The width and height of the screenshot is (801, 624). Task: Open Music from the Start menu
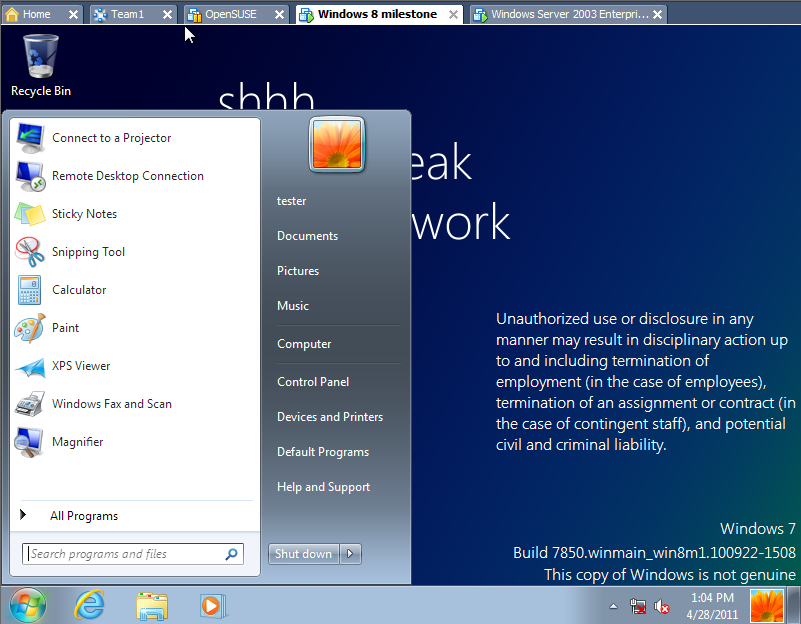click(293, 306)
